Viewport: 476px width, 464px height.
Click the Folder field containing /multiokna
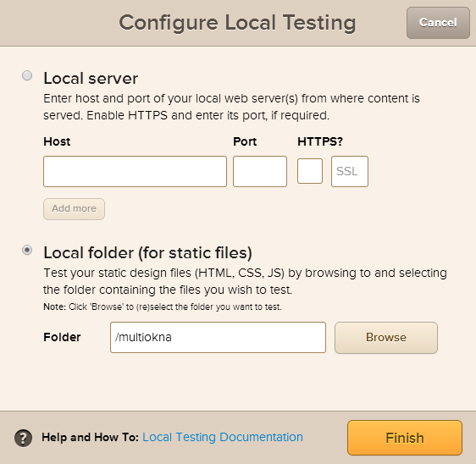click(218, 338)
